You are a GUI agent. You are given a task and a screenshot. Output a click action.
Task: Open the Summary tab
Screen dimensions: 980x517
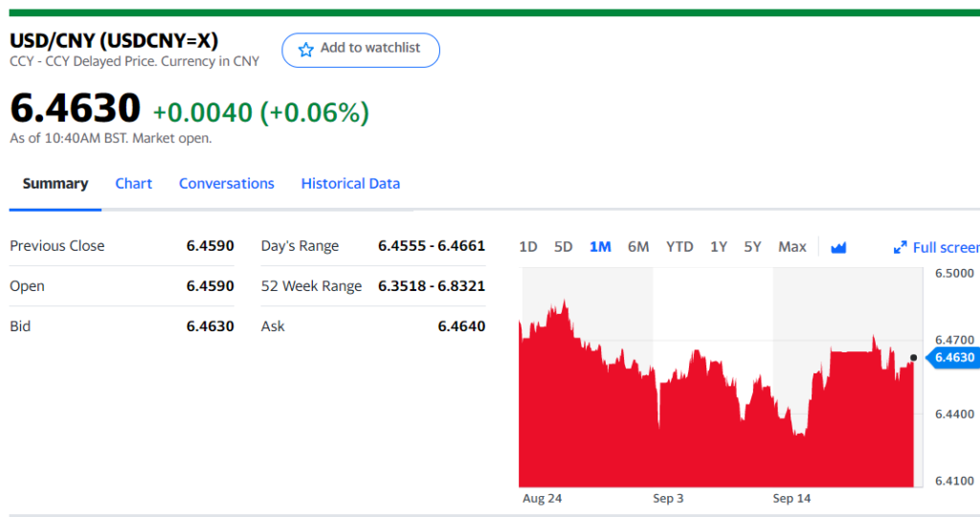(56, 184)
